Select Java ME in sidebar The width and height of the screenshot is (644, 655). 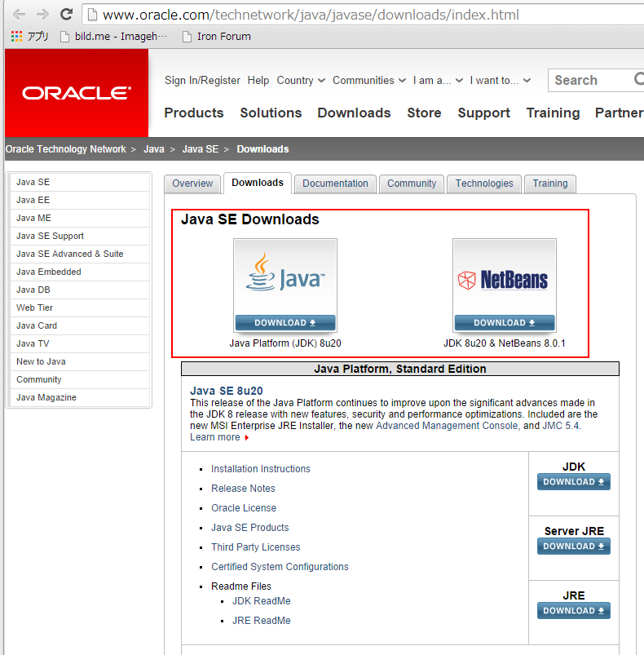(79, 218)
